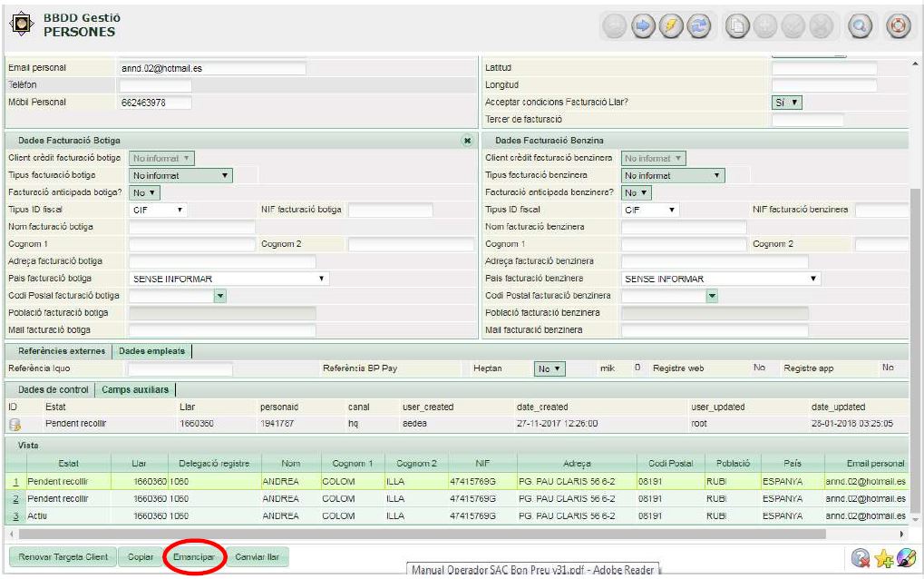This screenshot has height=579, width=924.
Task: Click the blue forward arrow toolbar icon
Action: pos(645,27)
